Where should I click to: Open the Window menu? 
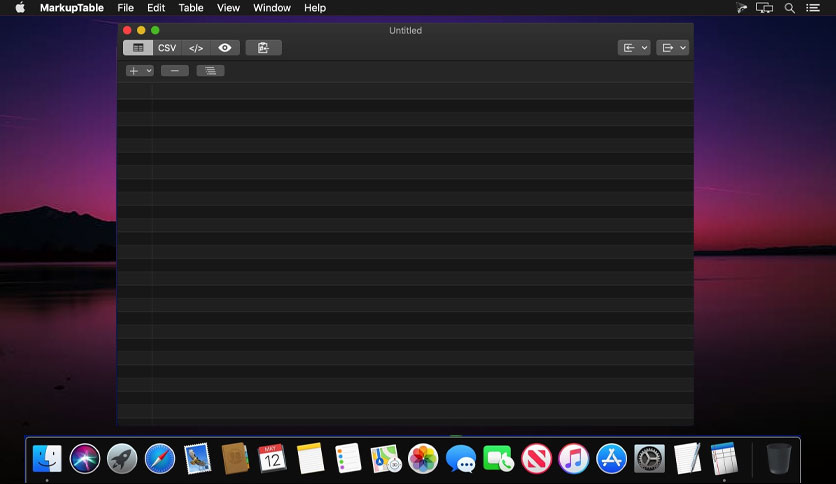272,8
